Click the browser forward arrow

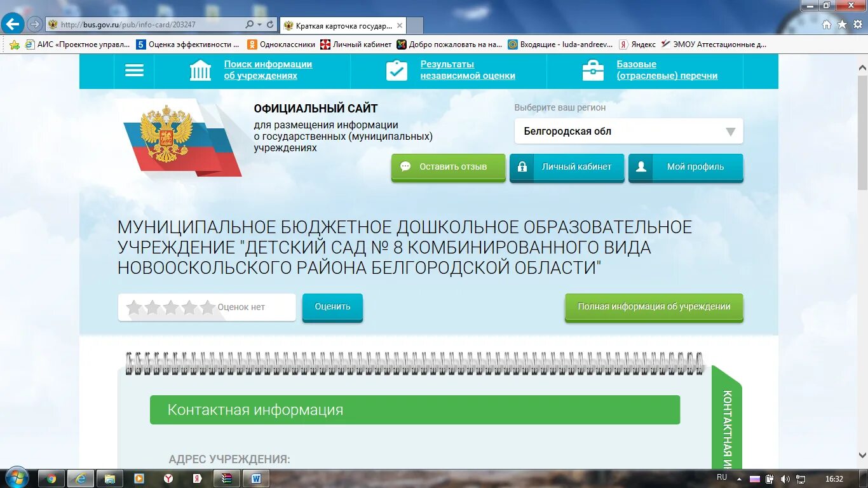pyautogui.click(x=34, y=25)
